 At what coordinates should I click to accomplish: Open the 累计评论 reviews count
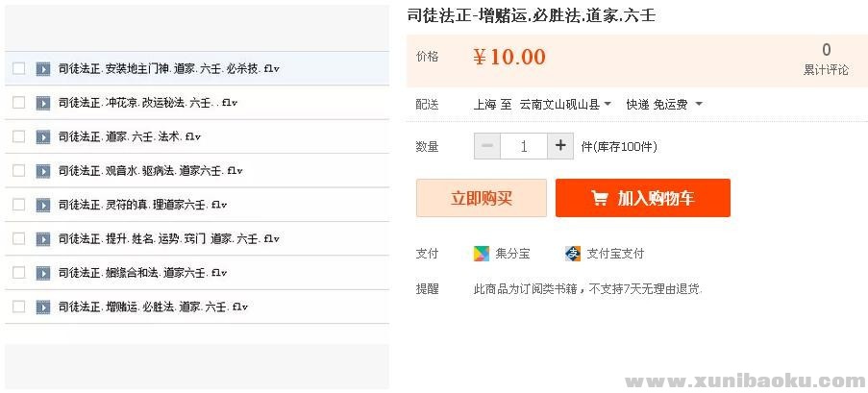826,60
